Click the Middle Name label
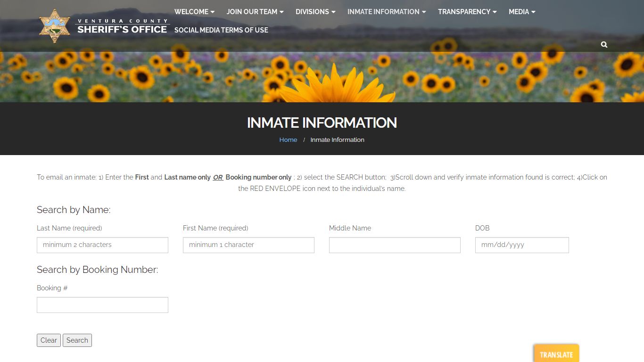The height and width of the screenshot is (362, 644). (350, 228)
